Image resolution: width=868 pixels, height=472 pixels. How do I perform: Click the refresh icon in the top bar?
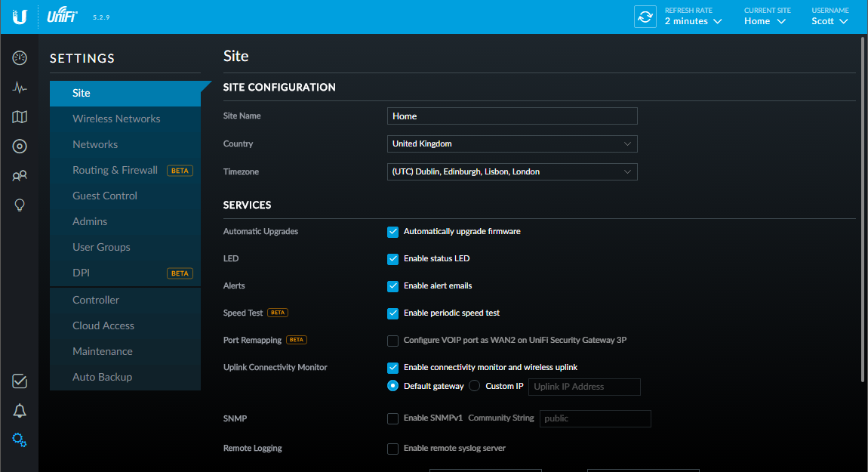(645, 16)
